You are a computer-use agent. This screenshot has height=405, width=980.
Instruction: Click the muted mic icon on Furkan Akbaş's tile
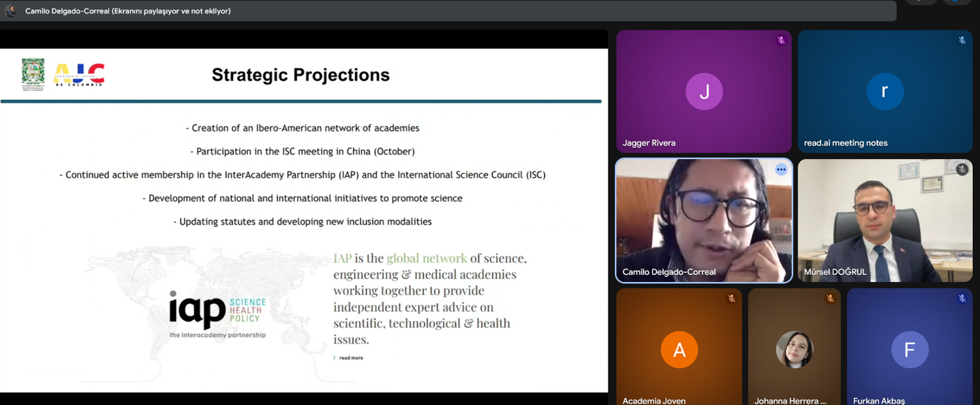[x=962, y=299]
